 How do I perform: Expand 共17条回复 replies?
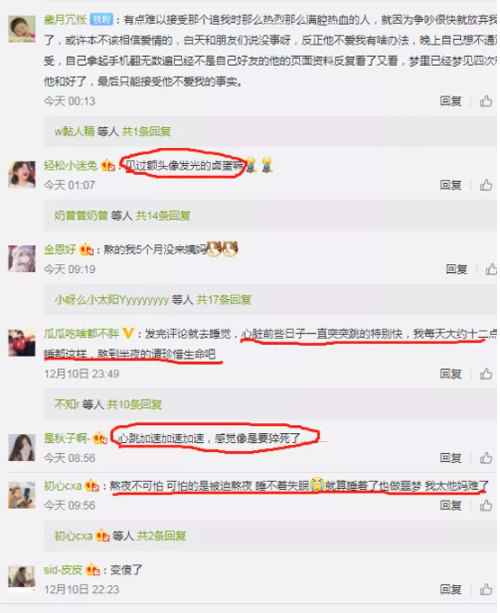point(224,300)
